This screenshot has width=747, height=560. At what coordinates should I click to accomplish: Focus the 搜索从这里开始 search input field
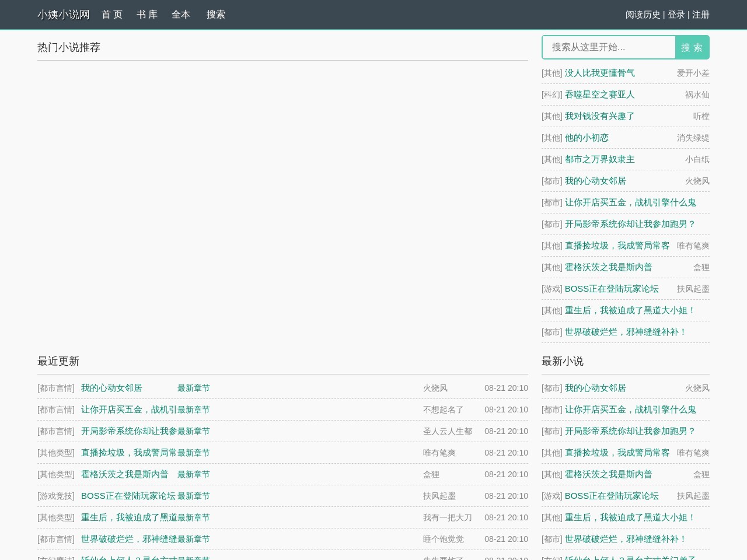pos(609,47)
